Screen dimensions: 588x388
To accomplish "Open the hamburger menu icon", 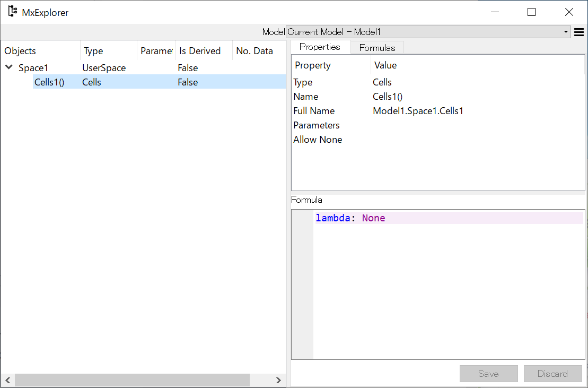I will click(579, 32).
